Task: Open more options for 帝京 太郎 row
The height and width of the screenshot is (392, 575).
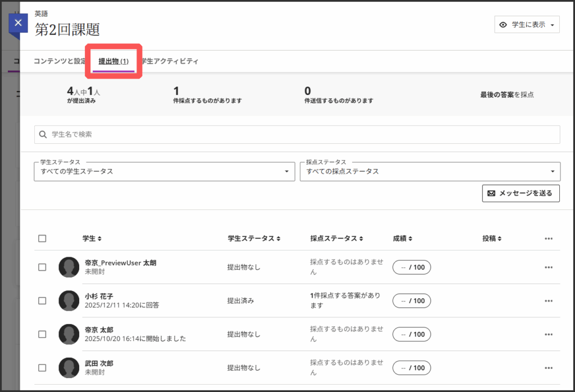Action: [548, 334]
